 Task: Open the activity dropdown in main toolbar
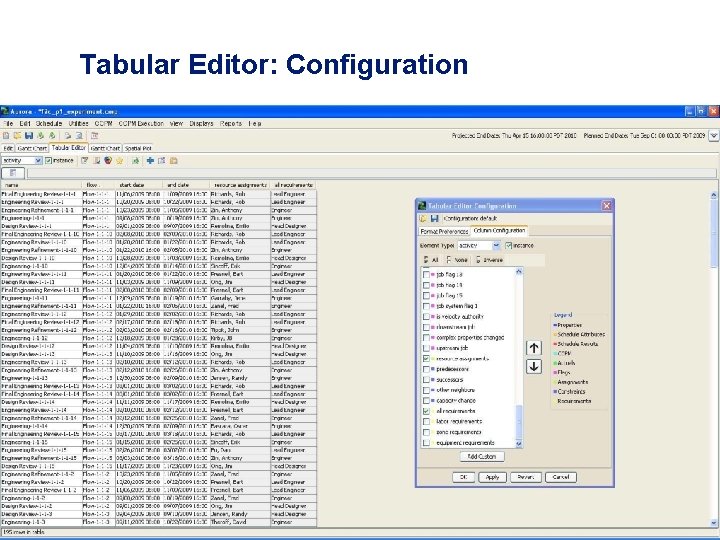click(x=39, y=160)
